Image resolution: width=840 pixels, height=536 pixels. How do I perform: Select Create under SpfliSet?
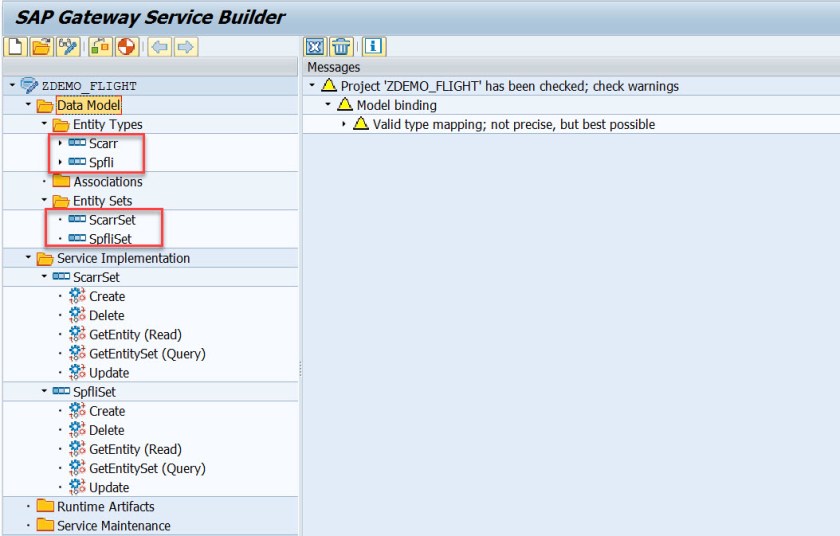[x=107, y=411]
